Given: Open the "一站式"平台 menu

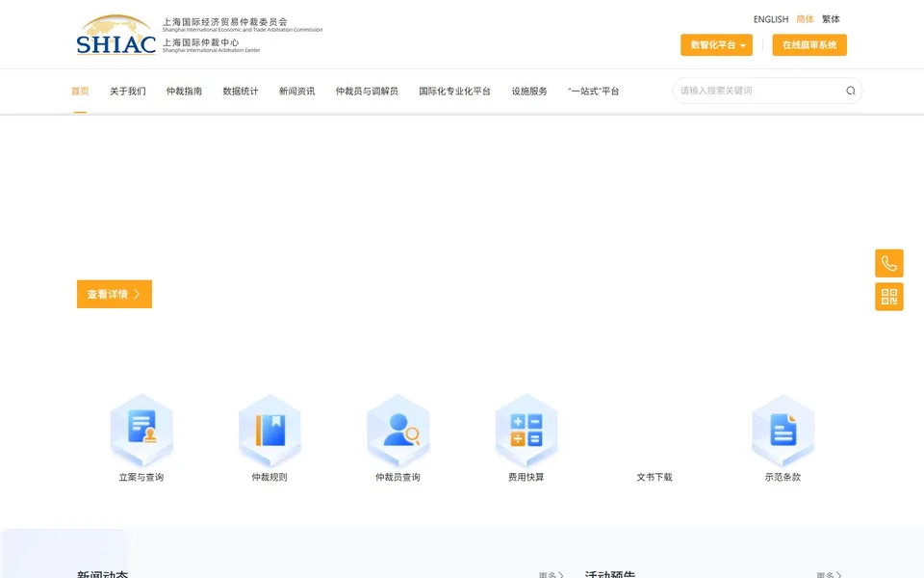Looking at the screenshot, I should pyautogui.click(x=594, y=91).
